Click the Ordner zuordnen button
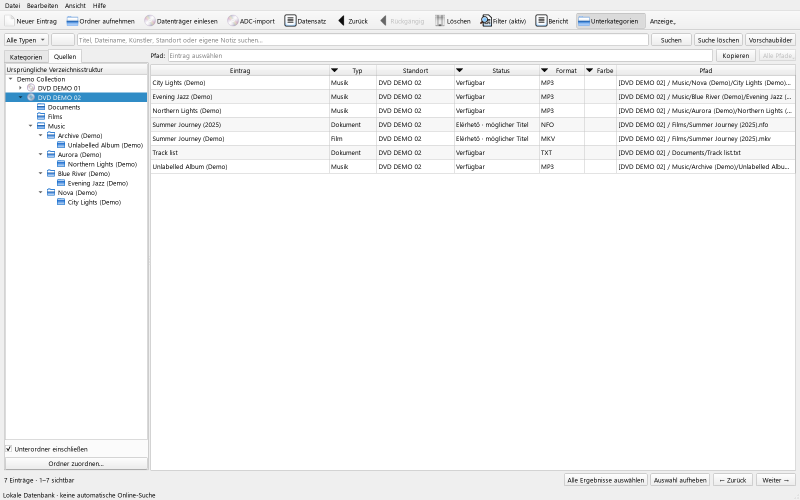The width and height of the screenshot is (800, 500). click(76, 464)
